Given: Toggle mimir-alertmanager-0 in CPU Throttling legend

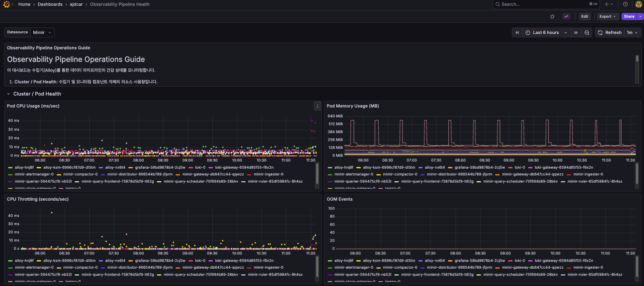Looking at the screenshot, I should pos(34,267).
